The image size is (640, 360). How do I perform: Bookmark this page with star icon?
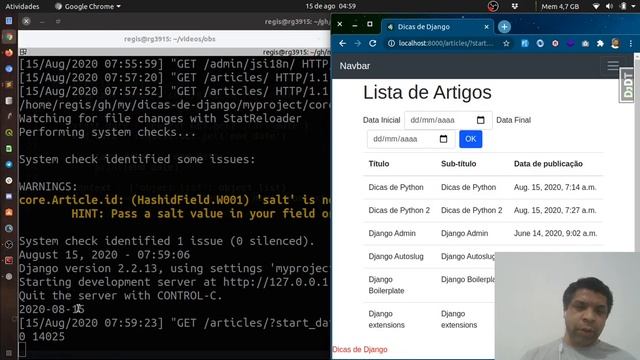point(506,43)
